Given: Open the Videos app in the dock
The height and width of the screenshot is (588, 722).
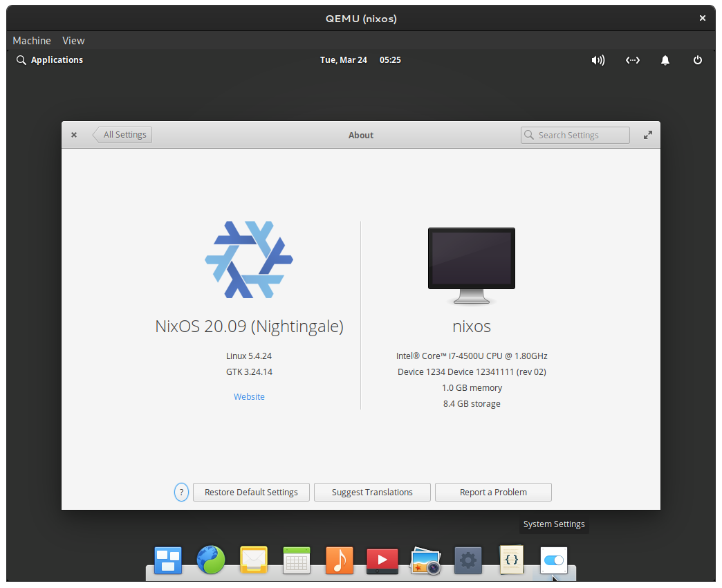Looking at the screenshot, I should point(382,561).
